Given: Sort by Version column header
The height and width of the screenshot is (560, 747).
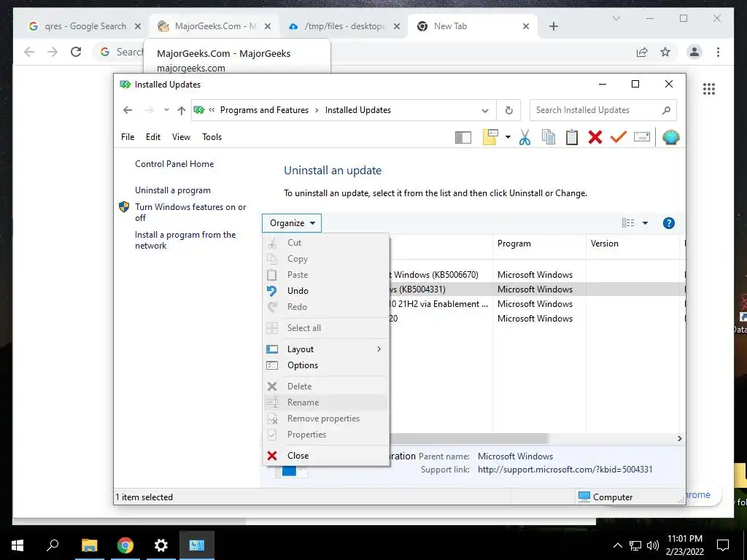Looking at the screenshot, I should coord(632,244).
